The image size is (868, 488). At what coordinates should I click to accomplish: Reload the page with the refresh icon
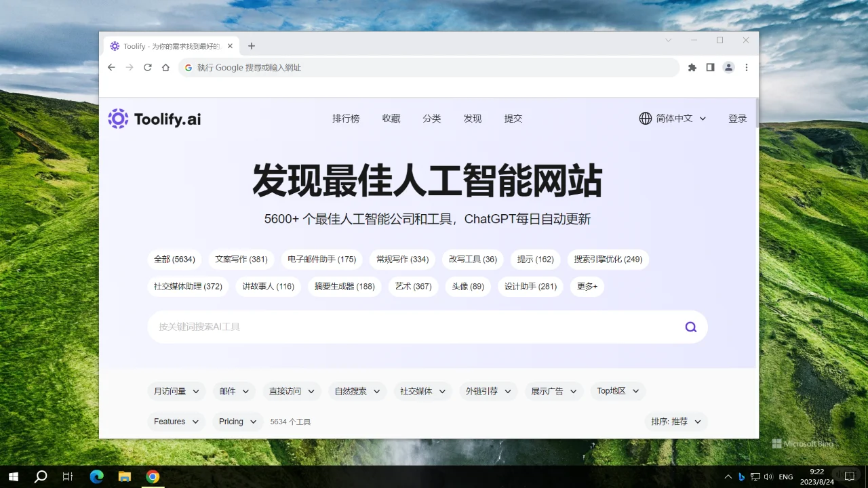(147, 67)
